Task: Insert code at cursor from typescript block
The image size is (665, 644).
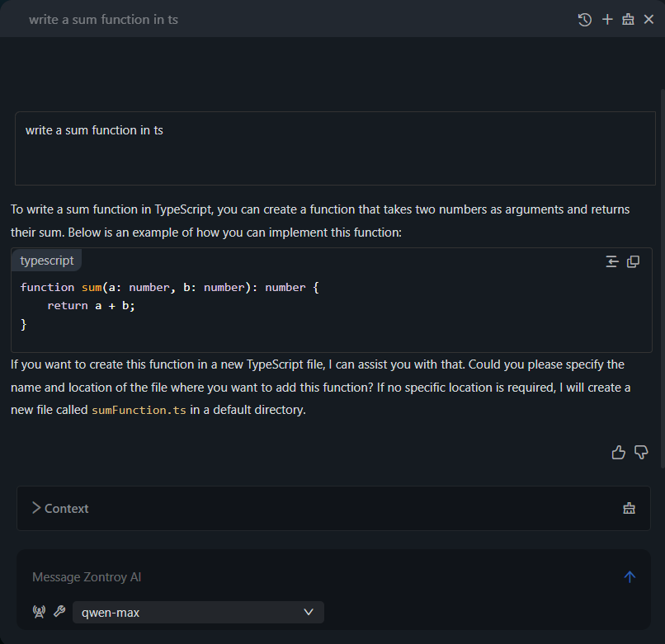Action: (612, 261)
